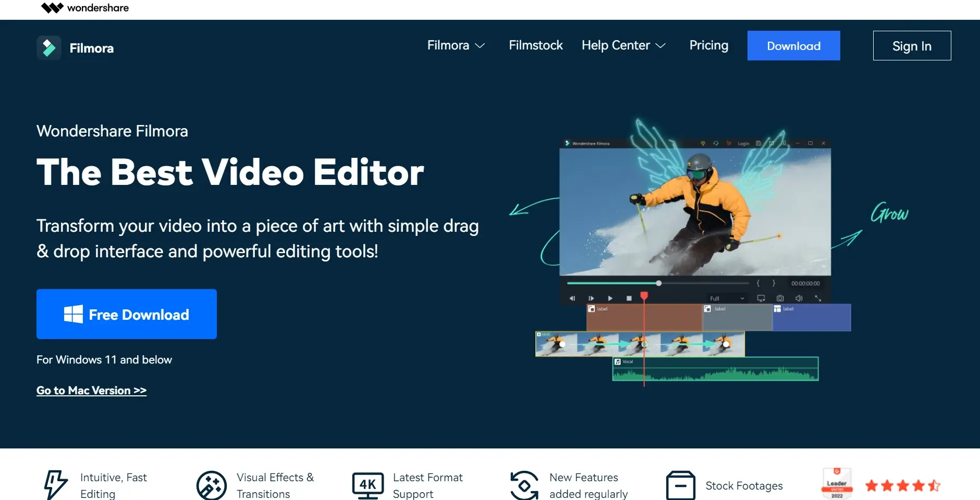980x500 pixels.
Task: Click the Wondershare logo at top
Action: [85, 8]
